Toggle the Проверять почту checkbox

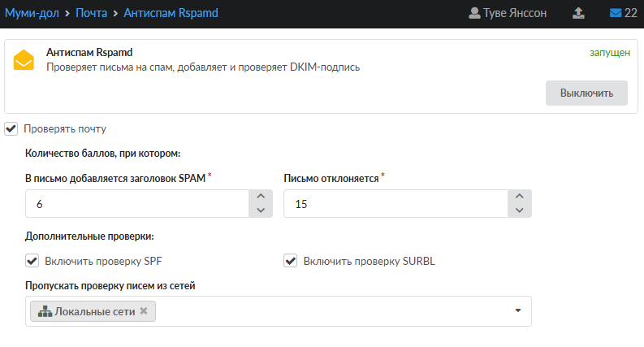(11, 128)
